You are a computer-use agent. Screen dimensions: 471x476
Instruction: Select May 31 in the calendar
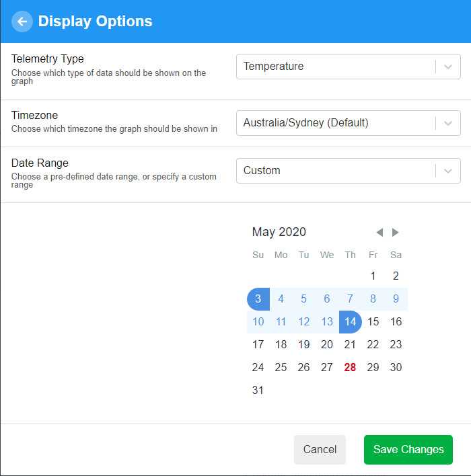point(258,391)
